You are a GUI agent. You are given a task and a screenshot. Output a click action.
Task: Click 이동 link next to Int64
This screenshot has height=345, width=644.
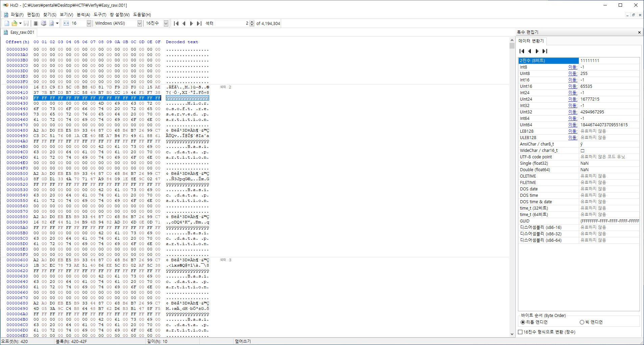click(572, 118)
